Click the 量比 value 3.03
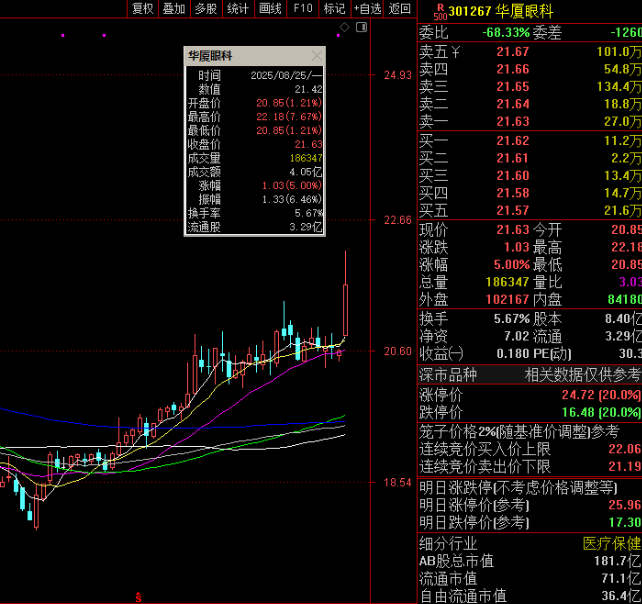 click(630, 282)
